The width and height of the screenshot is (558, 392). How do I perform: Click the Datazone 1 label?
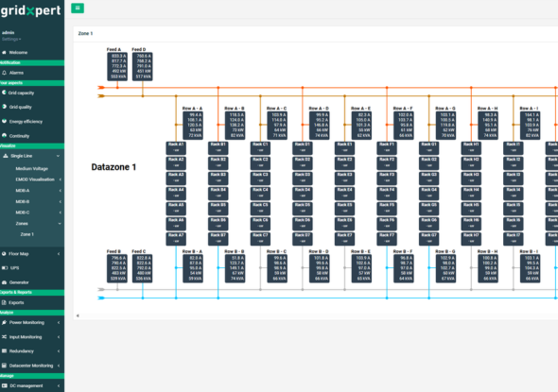click(113, 167)
